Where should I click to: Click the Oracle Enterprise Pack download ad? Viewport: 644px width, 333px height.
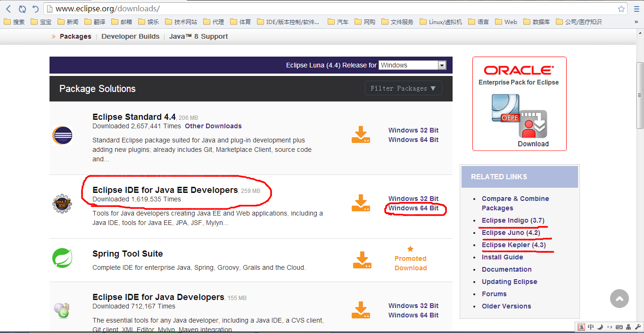(520, 104)
